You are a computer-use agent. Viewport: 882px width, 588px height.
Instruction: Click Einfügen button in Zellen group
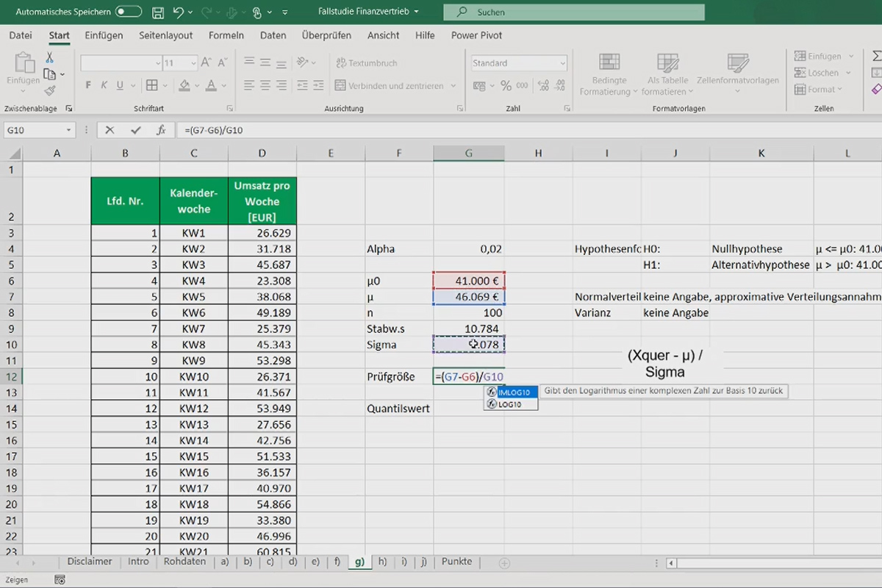point(823,56)
